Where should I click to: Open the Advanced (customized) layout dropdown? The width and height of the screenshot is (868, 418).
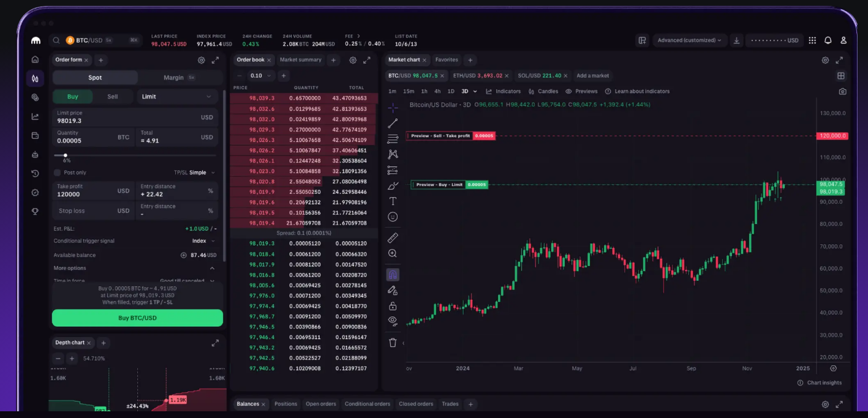coord(689,40)
